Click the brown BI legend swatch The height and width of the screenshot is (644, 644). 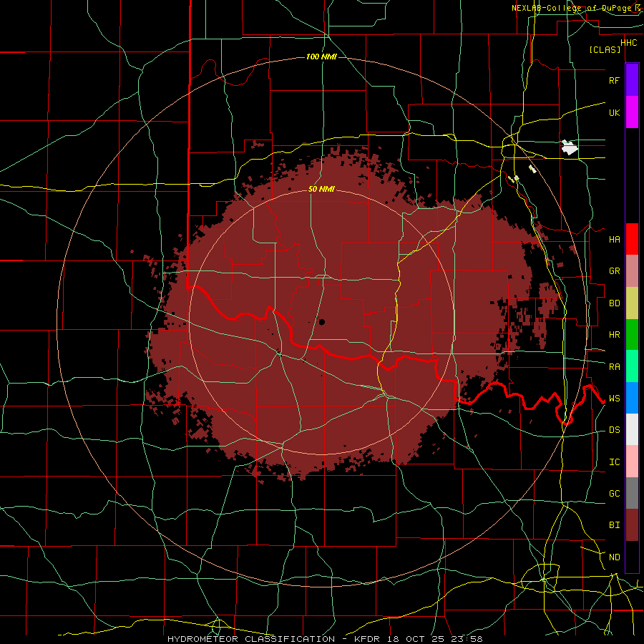(632, 525)
